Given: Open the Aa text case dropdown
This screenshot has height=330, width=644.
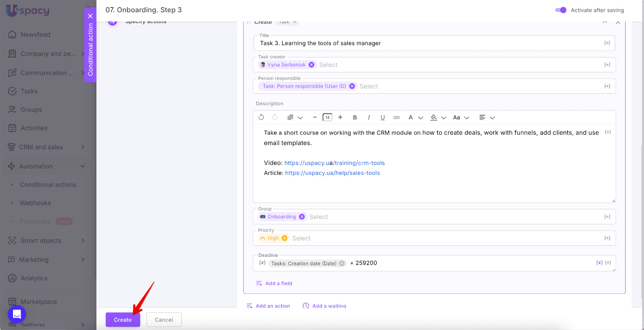Looking at the screenshot, I should pos(461,117).
